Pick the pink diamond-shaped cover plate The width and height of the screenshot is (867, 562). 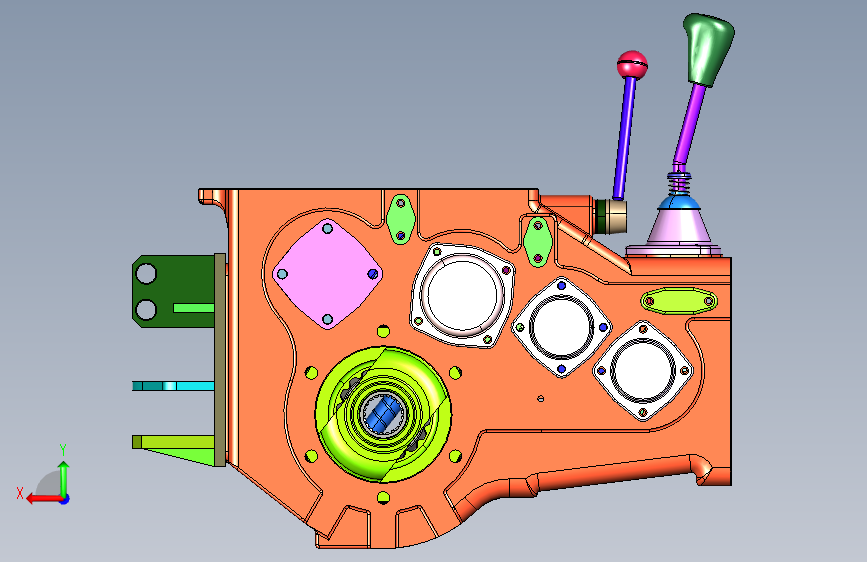point(327,274)
